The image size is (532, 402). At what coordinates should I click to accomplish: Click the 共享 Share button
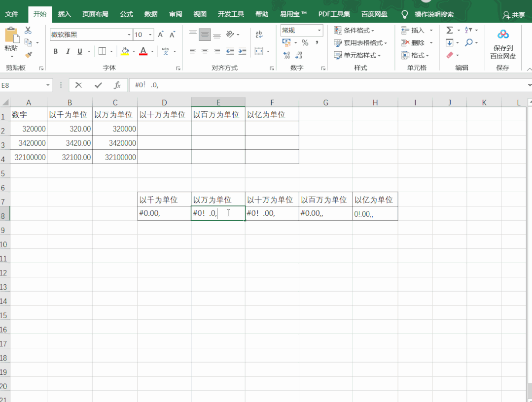pos(514,15)
